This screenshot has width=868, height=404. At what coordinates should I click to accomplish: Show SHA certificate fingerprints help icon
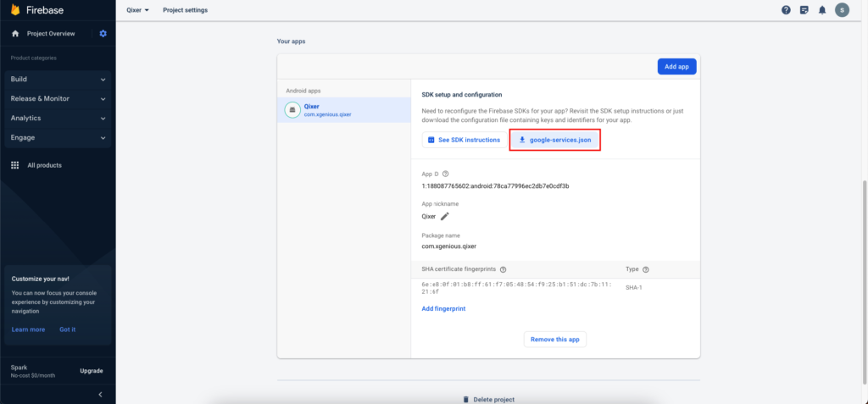pyautogui.click(x=503, y=269)
